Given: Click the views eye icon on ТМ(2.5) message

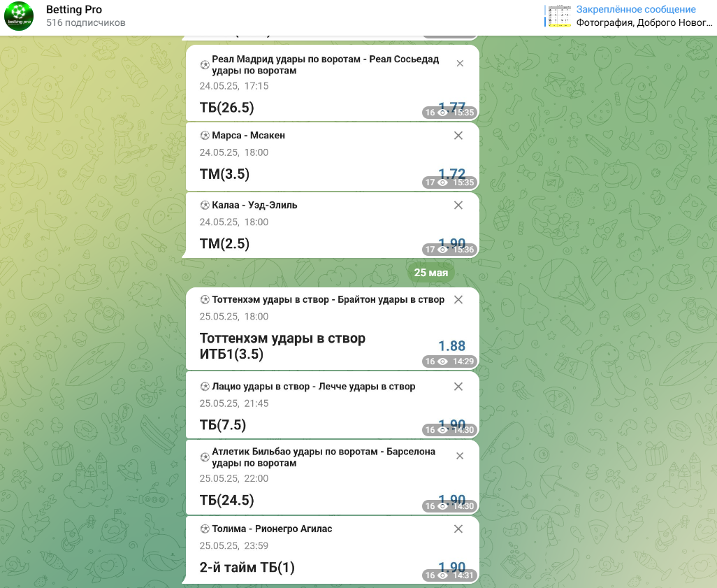Looking at the screenshot, I should [x=442, y=250].
